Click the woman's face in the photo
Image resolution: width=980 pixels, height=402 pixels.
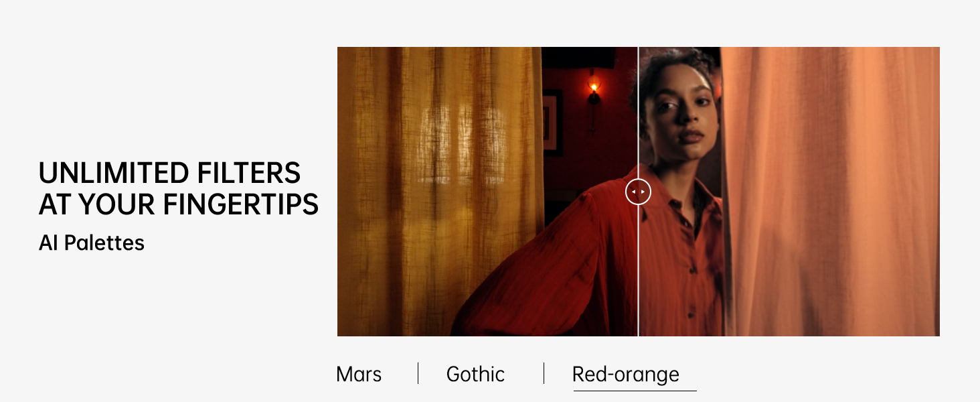click(678, 114)
